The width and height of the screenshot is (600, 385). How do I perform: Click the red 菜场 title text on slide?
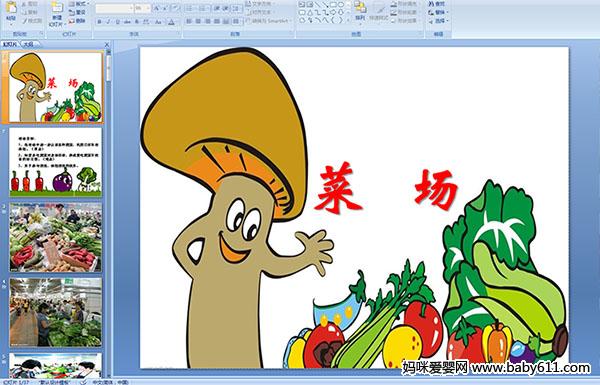pos(386,189)
